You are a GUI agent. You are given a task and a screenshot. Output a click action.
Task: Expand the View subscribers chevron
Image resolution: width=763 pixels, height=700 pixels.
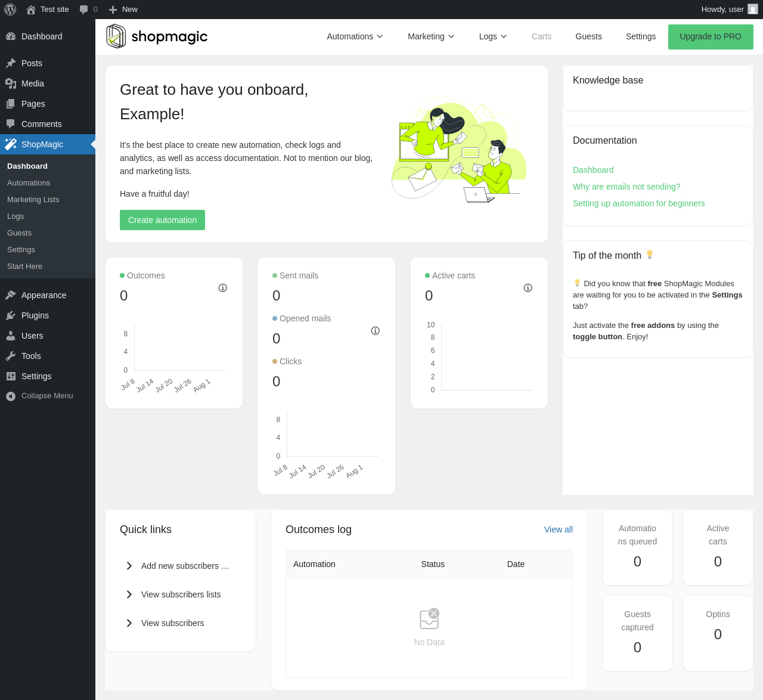point(129,623)
